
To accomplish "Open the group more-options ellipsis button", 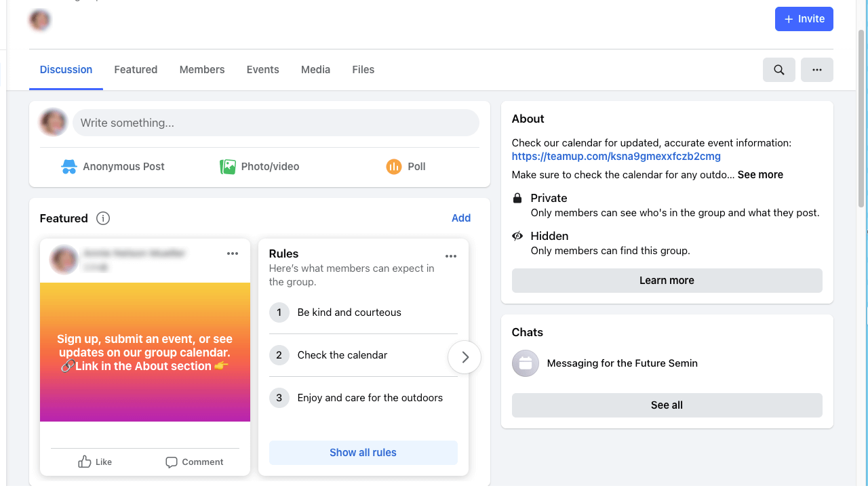I will (x=817, y=70).
